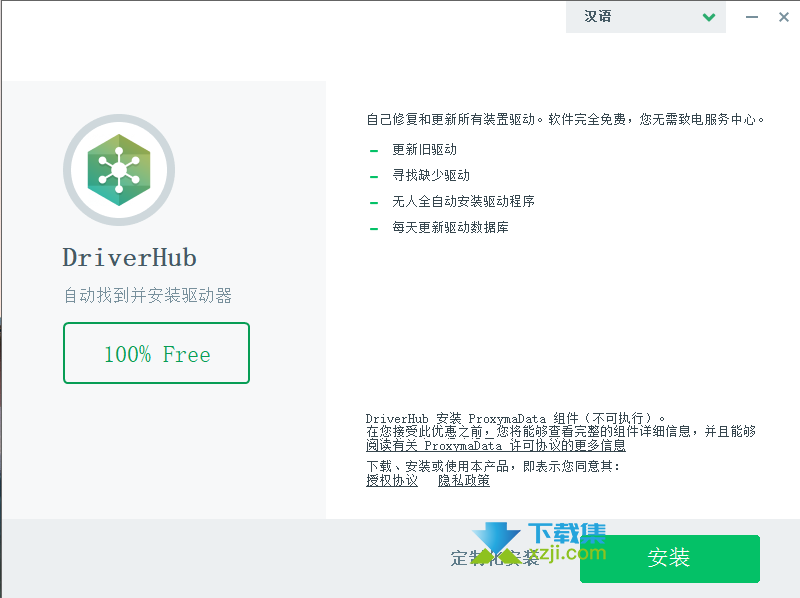Close the DriverHub installer window

click(x=784, y=17)
